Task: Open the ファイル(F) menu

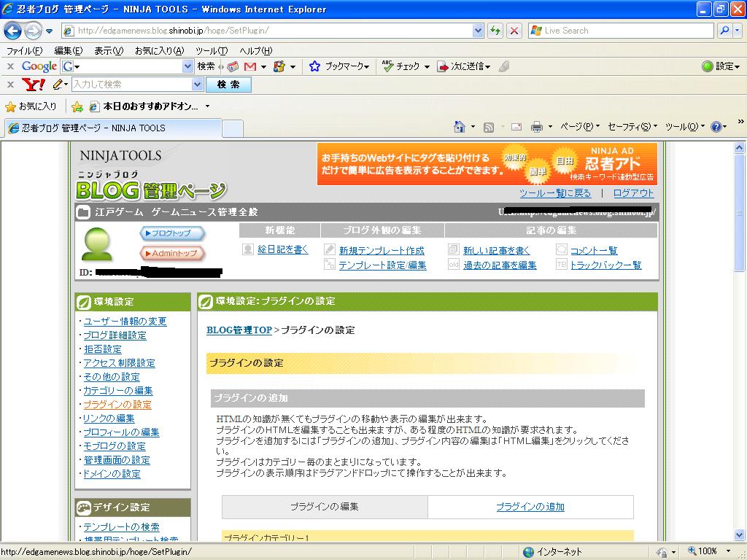Action: 24,50
